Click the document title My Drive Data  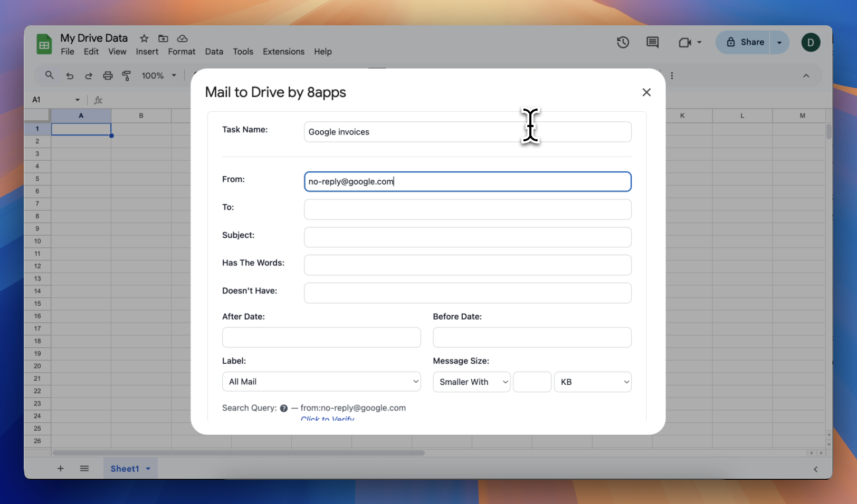click(94, 38)
